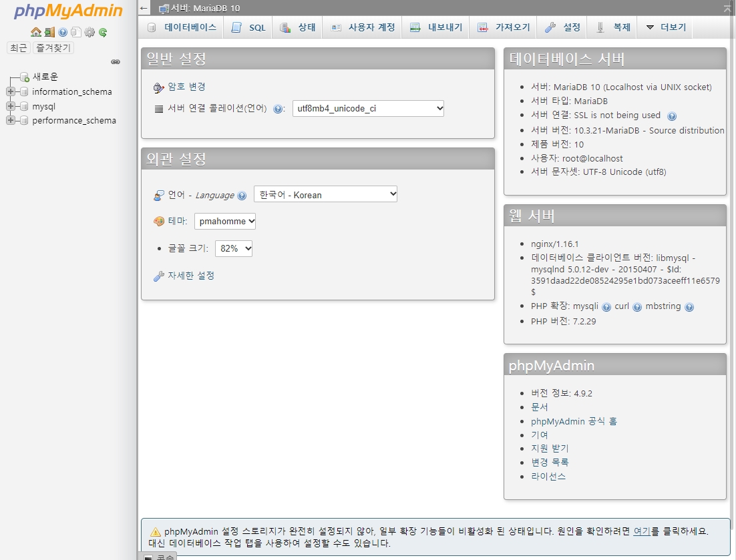Click the 최근 button in sidebar
Image resolution: width=736 pixels, height=560 pixels.
(19, 48)
